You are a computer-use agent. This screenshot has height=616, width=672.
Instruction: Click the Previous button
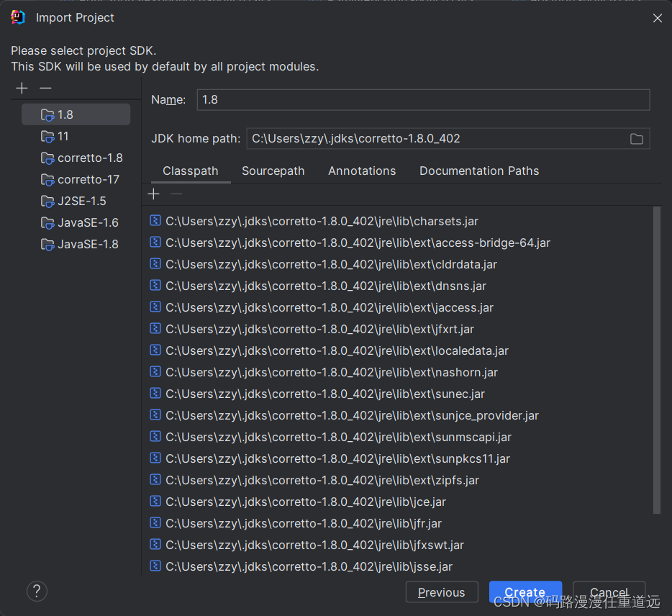[442, 592]
